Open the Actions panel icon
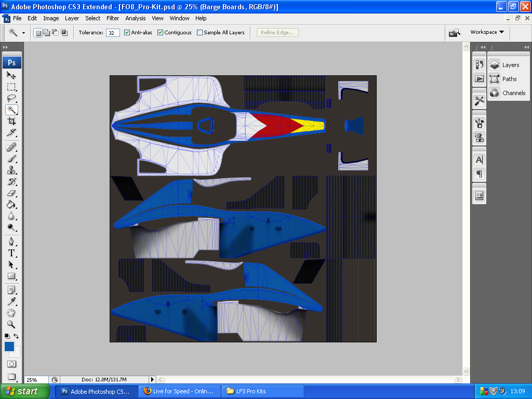The height and width of the screenshot is (399, 532). click(479, 79)
